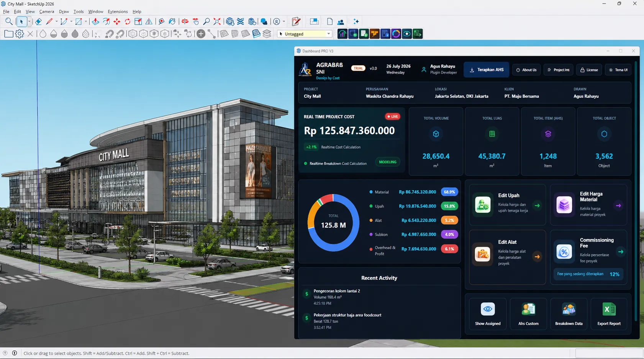Screen dimensions: 644x359
Task: Open the 3D Warehouse icon
Action: point(230,21)
